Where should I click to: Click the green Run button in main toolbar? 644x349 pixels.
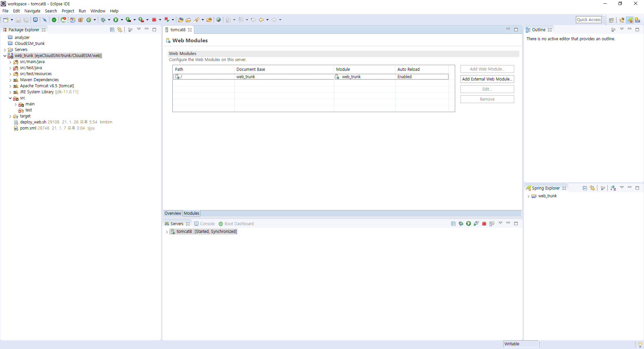(x=116, y=20)
